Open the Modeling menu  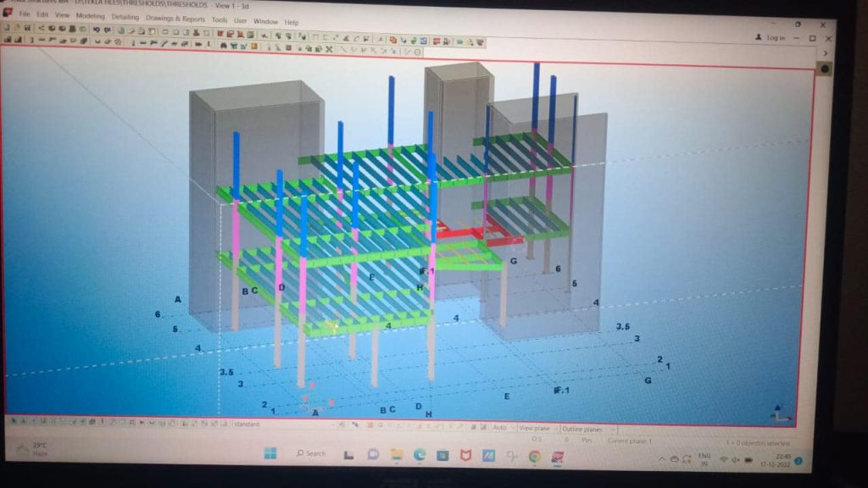[90, 16]
